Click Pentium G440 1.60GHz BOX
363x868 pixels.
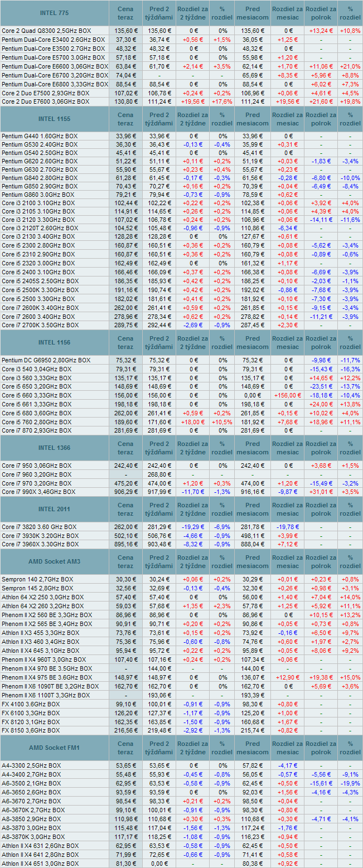click(x=39, y=135)
